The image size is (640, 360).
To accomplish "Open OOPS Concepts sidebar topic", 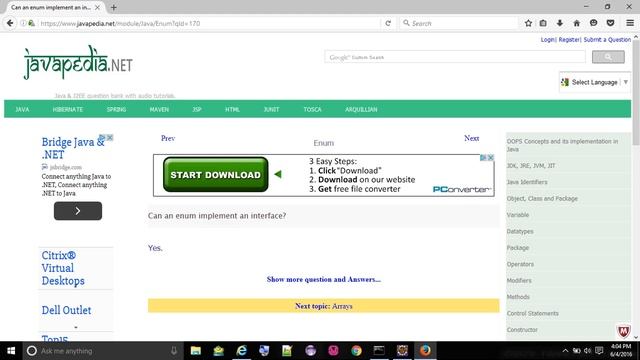I will click(562, 145).
